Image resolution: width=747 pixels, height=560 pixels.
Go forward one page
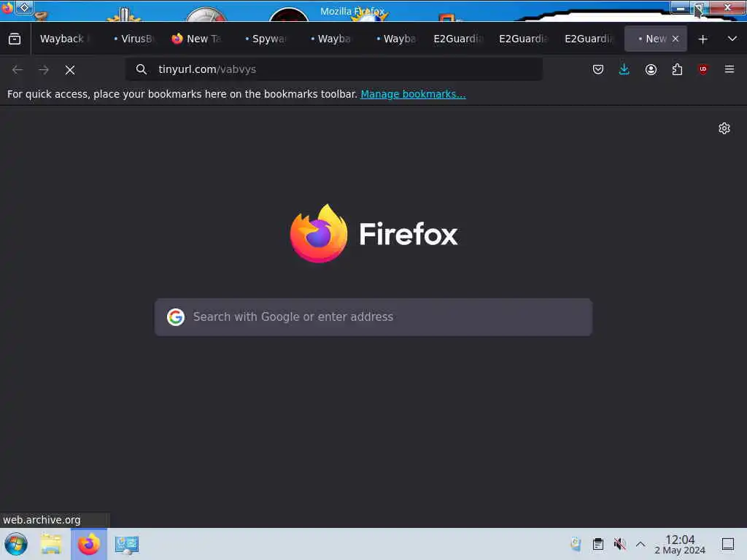coord(44,70)
